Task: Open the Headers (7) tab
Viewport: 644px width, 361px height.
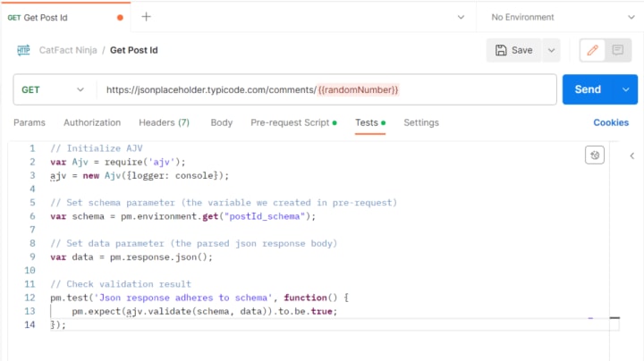Action: pyautogui.click(x=164, y=122)
